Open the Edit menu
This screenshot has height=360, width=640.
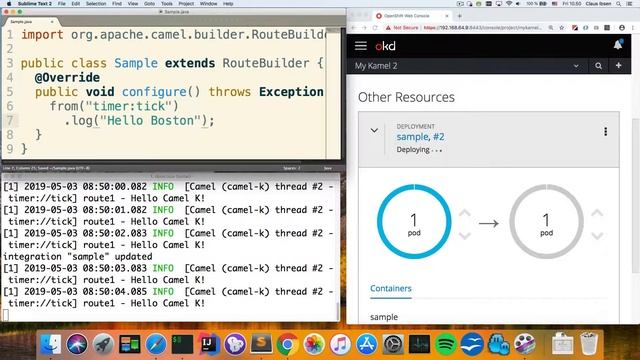click(76, 4)
